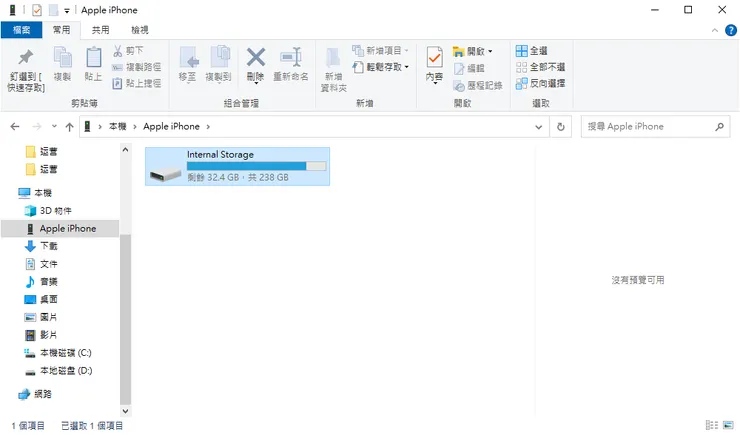Switch to the 常用 ribbon tab

pyautogui.click(x=61, y=30)
